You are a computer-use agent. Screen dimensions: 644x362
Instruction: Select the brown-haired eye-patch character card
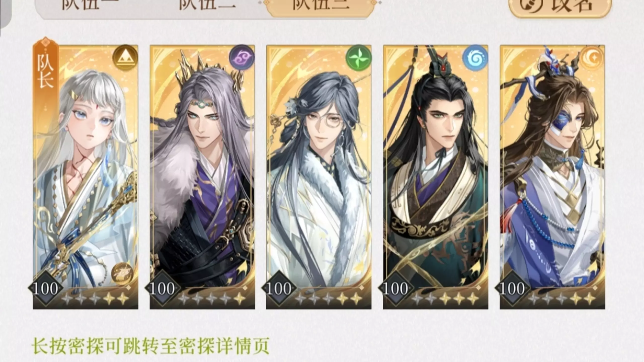(552, 177)
